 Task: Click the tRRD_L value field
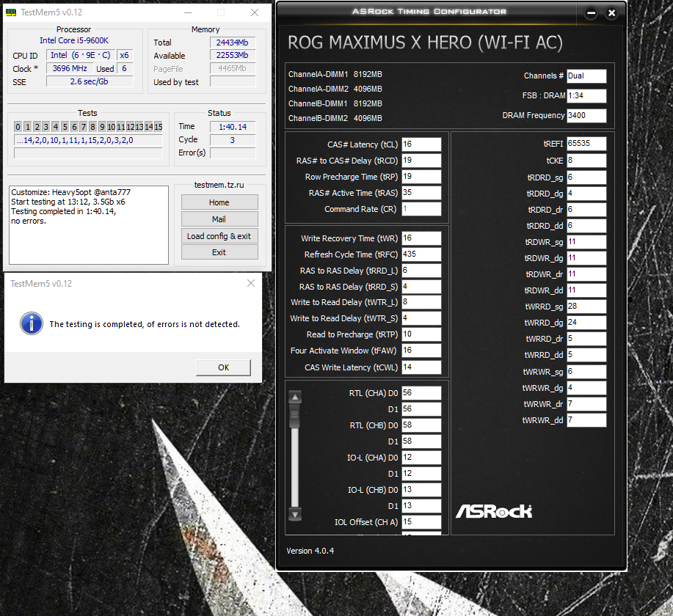pyautogui.click(x=421, y=271)
